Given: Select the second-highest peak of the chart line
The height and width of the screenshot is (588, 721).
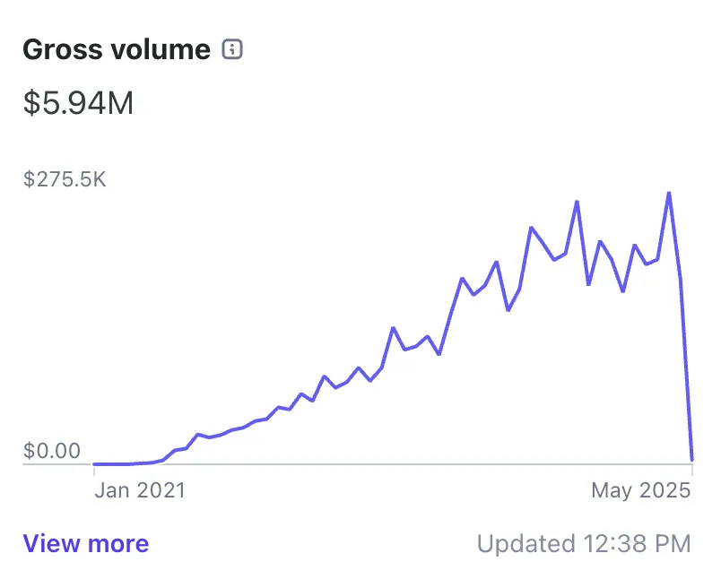Looking at the screenshot, I should coord(578,202).
